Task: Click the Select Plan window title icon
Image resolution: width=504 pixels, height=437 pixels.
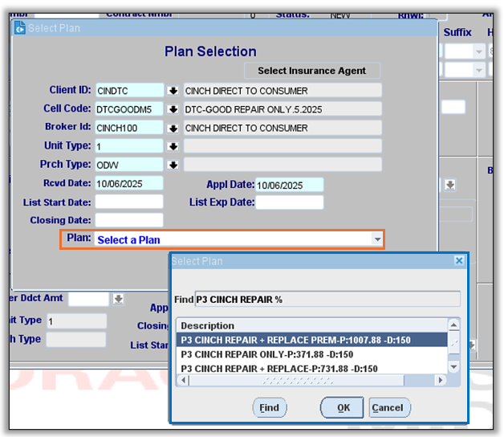Action: tap(20, 28)
